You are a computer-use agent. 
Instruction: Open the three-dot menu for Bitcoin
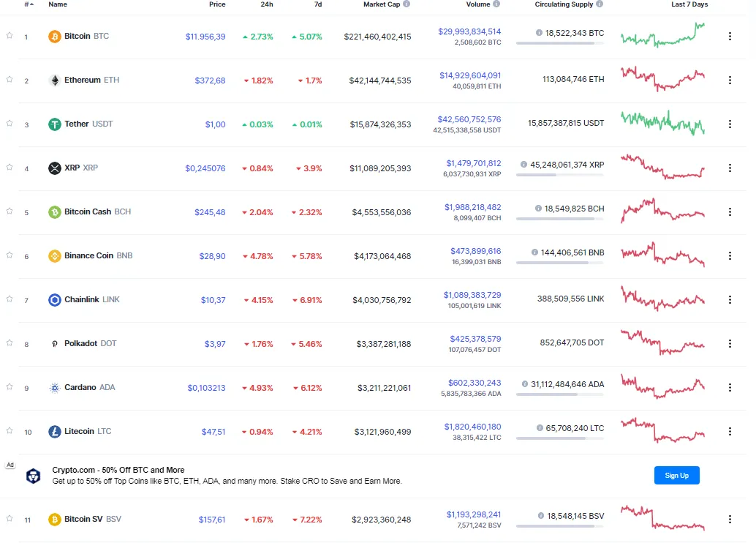pos(730,36)
